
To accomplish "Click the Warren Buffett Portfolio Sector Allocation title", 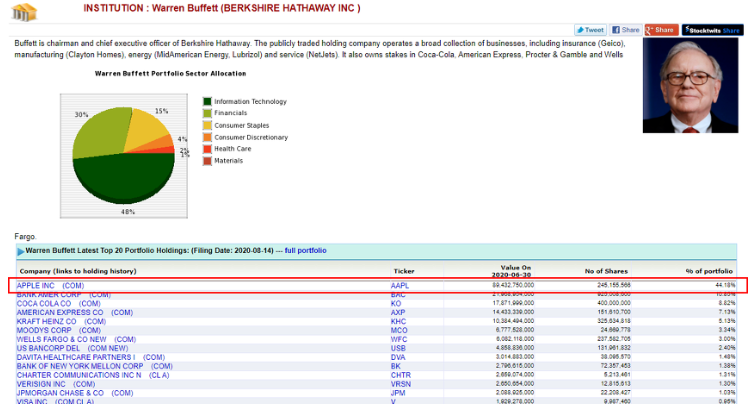I will pyautogui.click(x=170, y=74).
